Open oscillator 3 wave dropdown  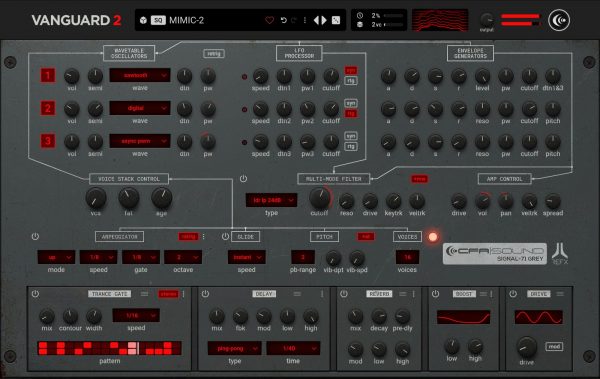click(x=140, y=141)
